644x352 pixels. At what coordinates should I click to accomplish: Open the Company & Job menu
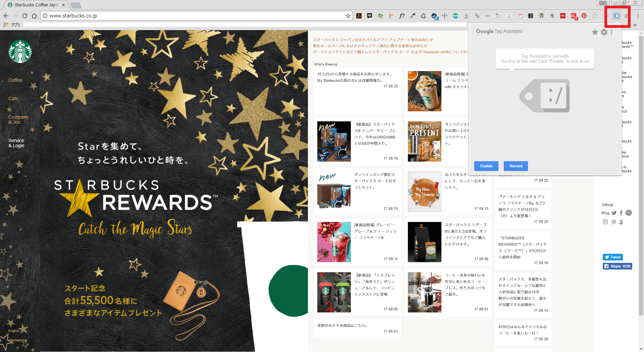click(18, 119)
